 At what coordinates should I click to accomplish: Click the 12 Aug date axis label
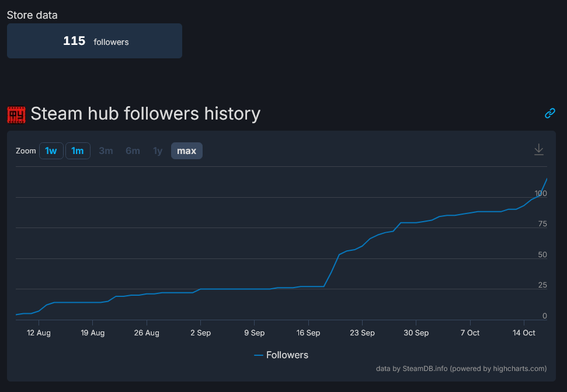click(39, 332)
